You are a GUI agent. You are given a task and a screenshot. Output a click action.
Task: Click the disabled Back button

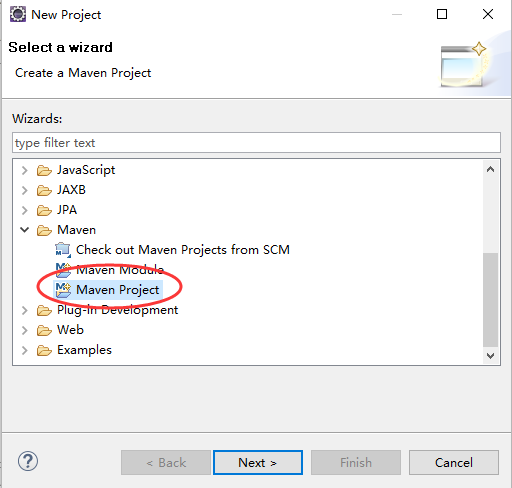pos(166,463)
